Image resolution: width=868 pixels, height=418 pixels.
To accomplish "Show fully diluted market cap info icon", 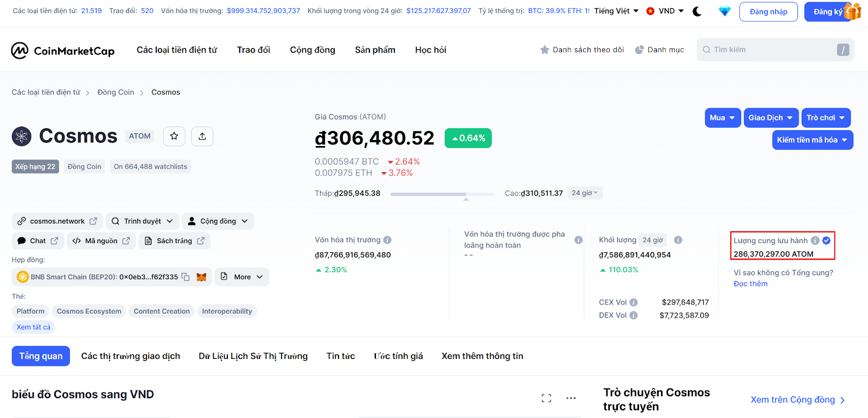I will pyautogui.click(x=579, y=240).
